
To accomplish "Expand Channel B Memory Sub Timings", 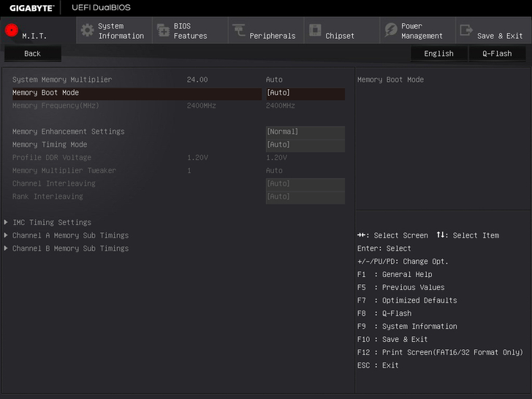I will point(70,248).
